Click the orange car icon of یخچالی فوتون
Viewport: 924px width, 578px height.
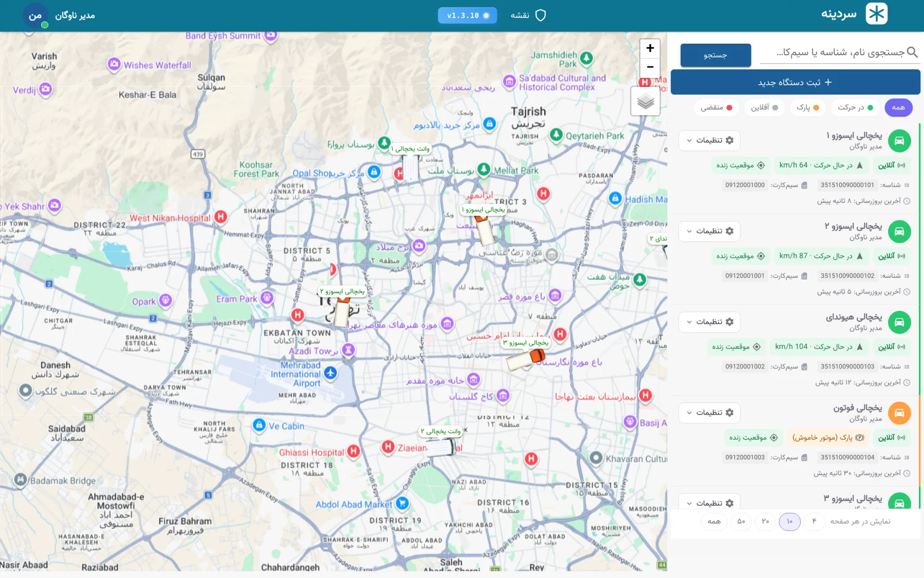pos(899,413)
